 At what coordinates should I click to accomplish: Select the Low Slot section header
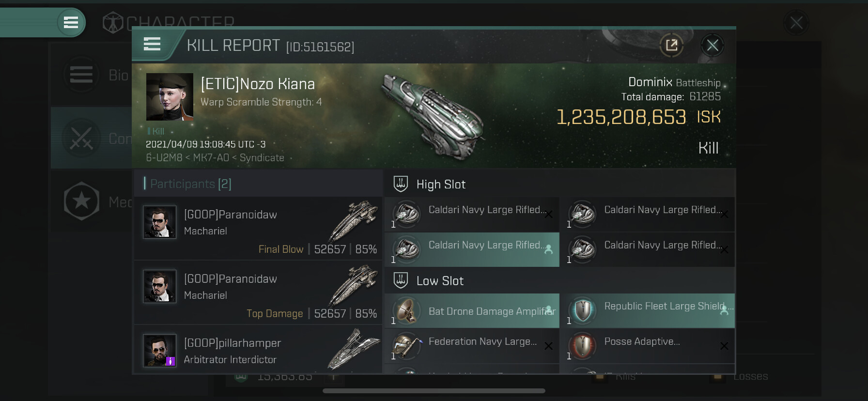440,281
